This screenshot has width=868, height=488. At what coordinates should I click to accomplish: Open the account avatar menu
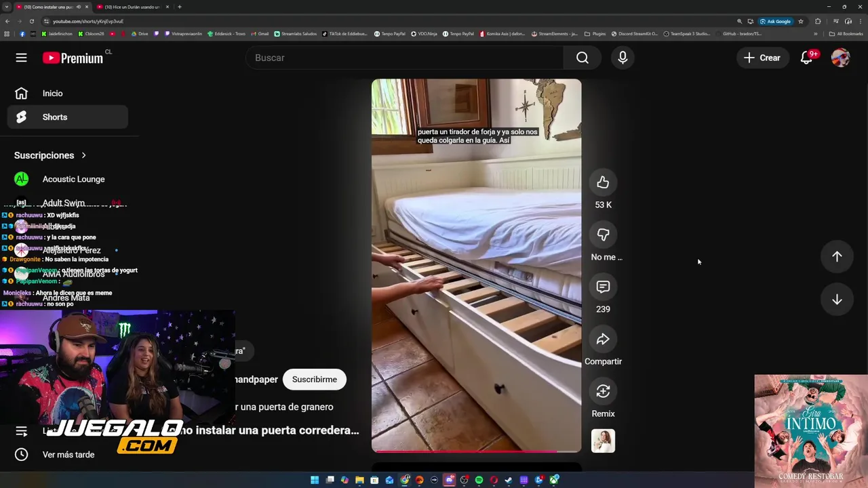840,58
